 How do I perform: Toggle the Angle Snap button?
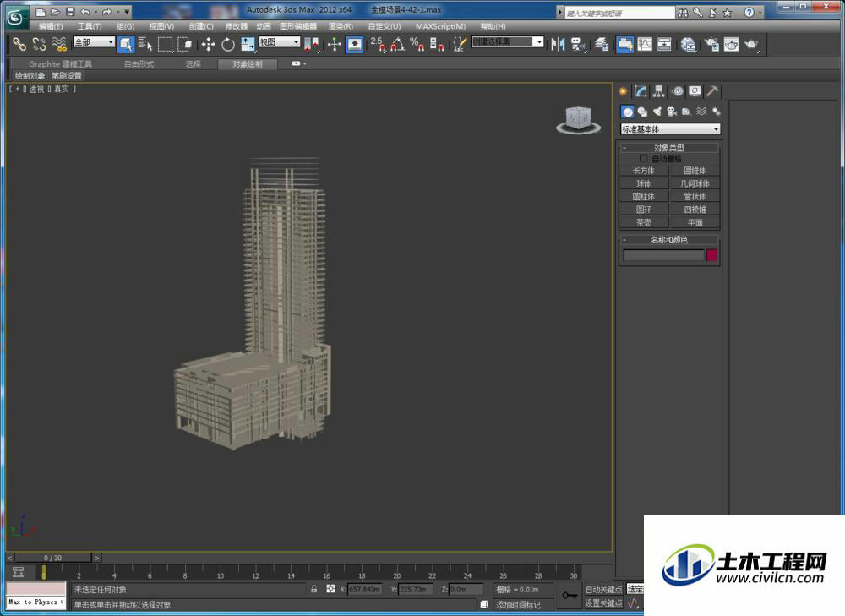[x=398, y=44]
